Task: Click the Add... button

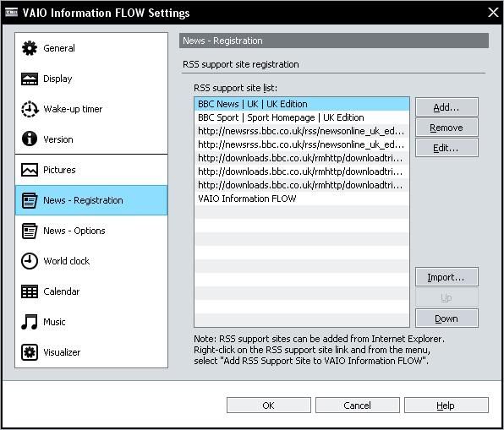Action: [x=446, y=107]
